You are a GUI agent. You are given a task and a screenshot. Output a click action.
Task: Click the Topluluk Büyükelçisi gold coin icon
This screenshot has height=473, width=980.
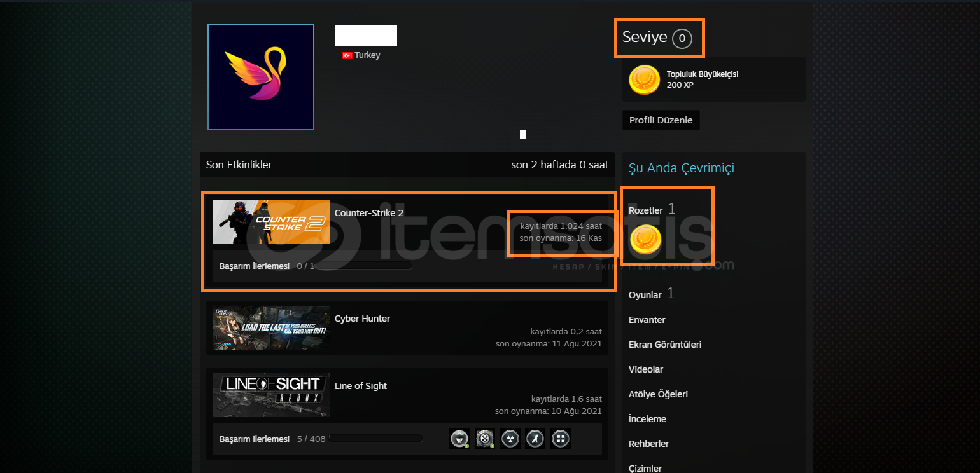[x=644, y=80]
